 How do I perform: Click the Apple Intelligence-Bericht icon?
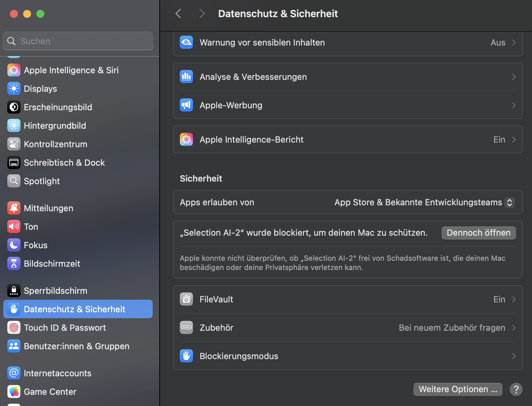[186, 140]
